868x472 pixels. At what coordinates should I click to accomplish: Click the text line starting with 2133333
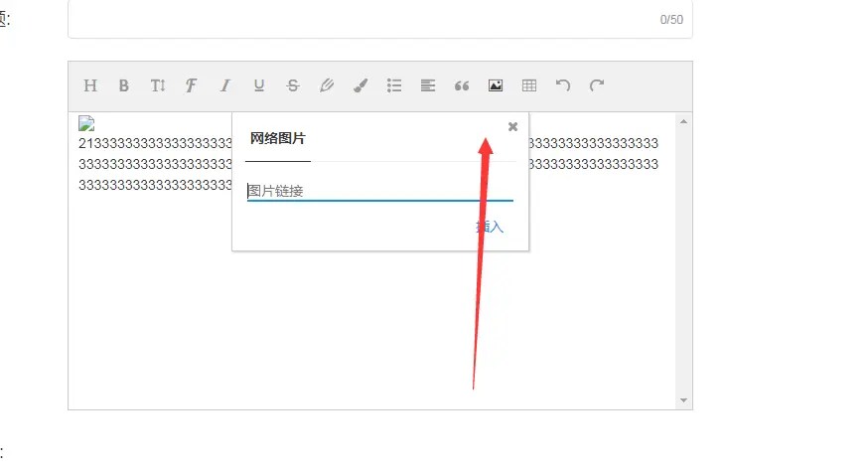[368, 143]
